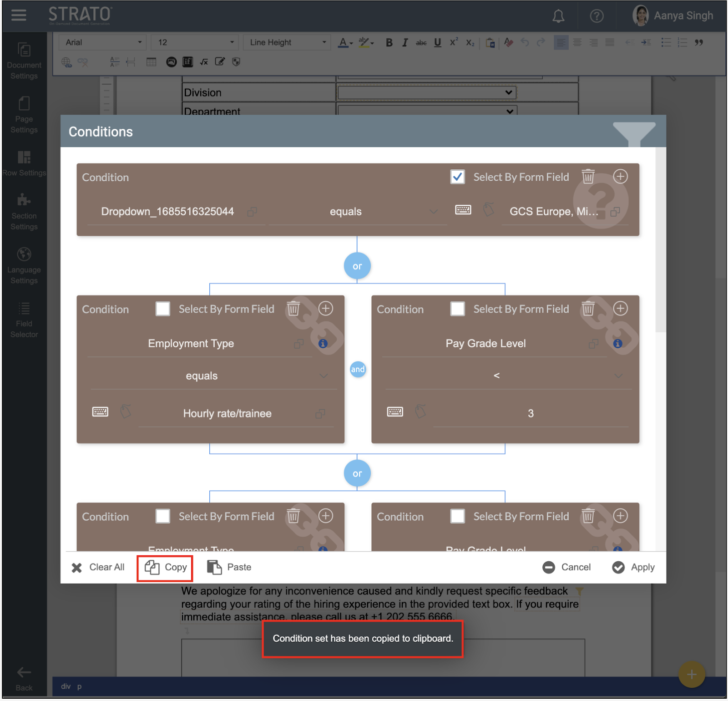Click info icon beside Pay Grade Level
Image resolution: width=728 pixels, height=701 pixels.
(x=617, y=344)
